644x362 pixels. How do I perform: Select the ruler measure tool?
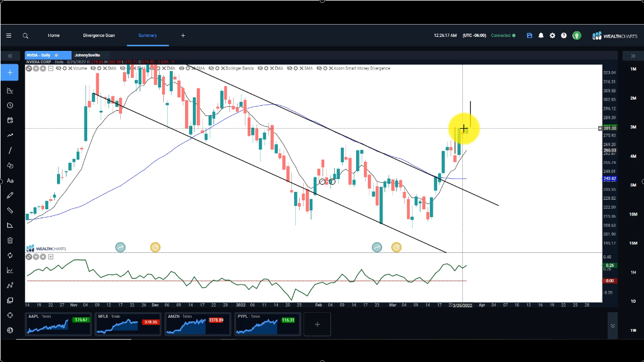[x=10, y=210]
